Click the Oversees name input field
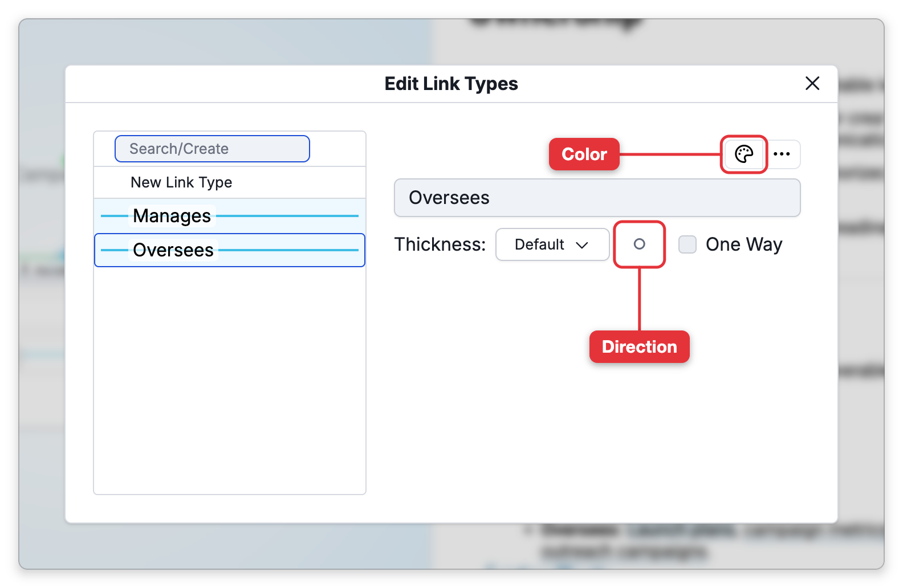903x588 pixels. coord(597,198)
